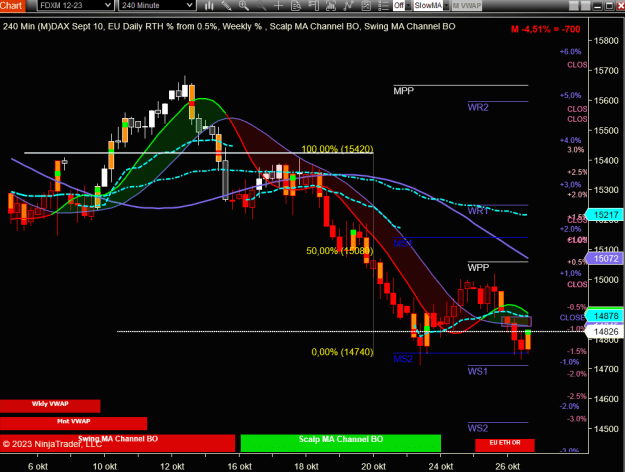Toggle the EU ETH OR red button
This screenshot has height=472, width=625.
505,445
